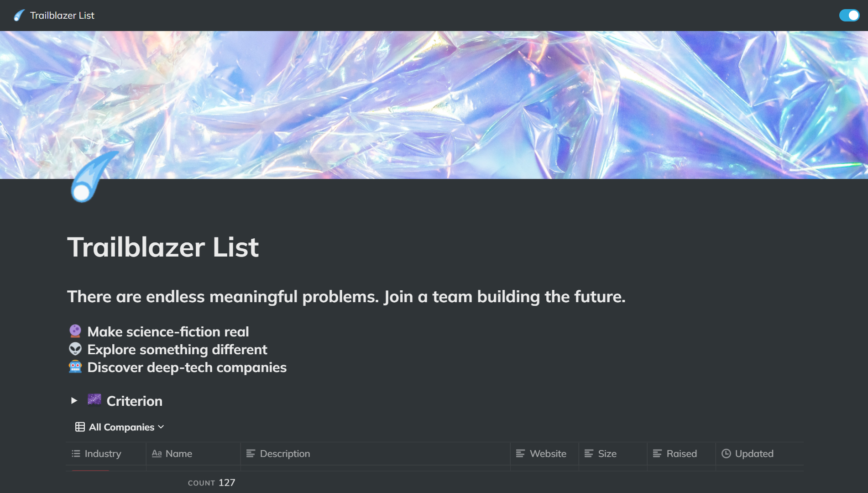The height and width of the screenshot is (493, 868).
Task: Click the crystal ball emoji before Make science-fiction real
Action: 75,331
